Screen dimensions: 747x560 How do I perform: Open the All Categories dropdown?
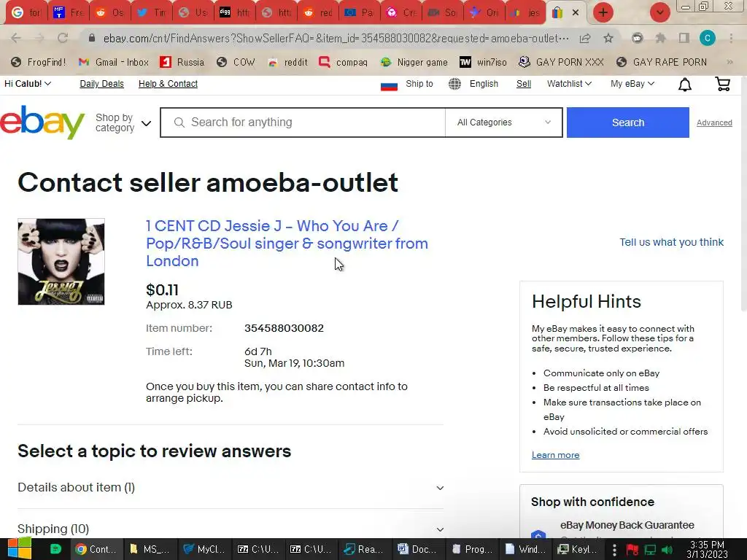(x=503, y=122)
